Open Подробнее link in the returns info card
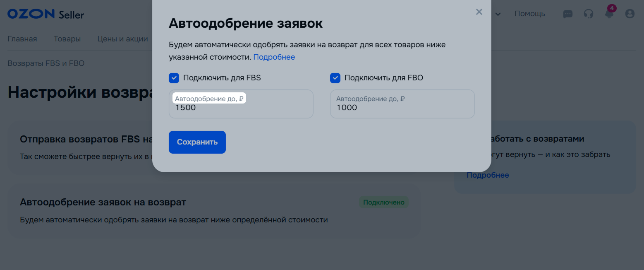 (488, 175)
